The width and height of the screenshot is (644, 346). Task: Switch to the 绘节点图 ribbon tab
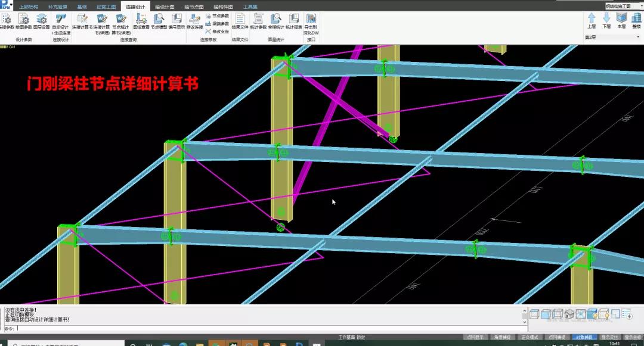194,6
